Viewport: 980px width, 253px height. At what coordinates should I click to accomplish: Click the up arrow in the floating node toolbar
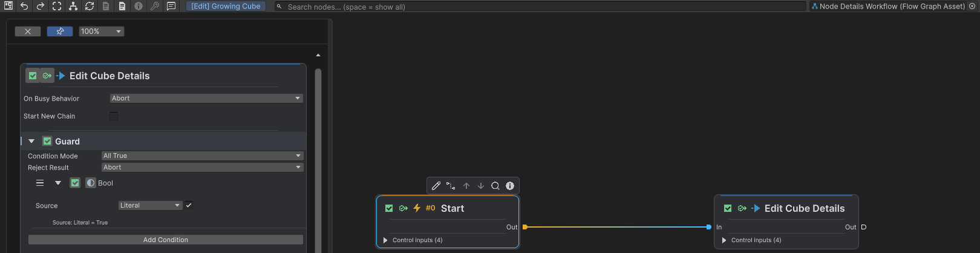[466, 186]
